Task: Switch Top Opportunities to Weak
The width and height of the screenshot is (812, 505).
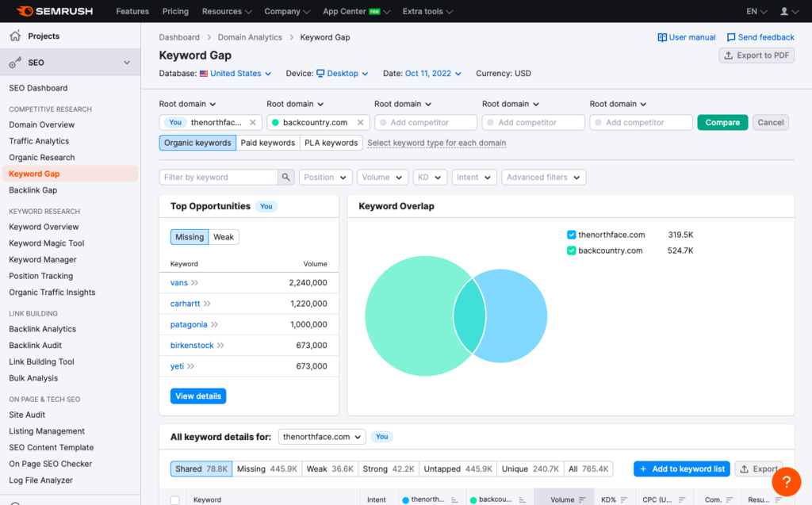Action: point(224,237)
